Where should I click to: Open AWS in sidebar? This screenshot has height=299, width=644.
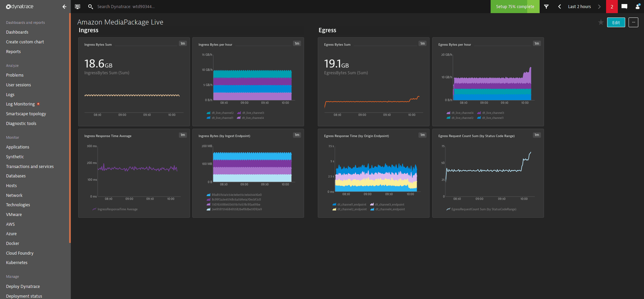(x=10, y=224)
